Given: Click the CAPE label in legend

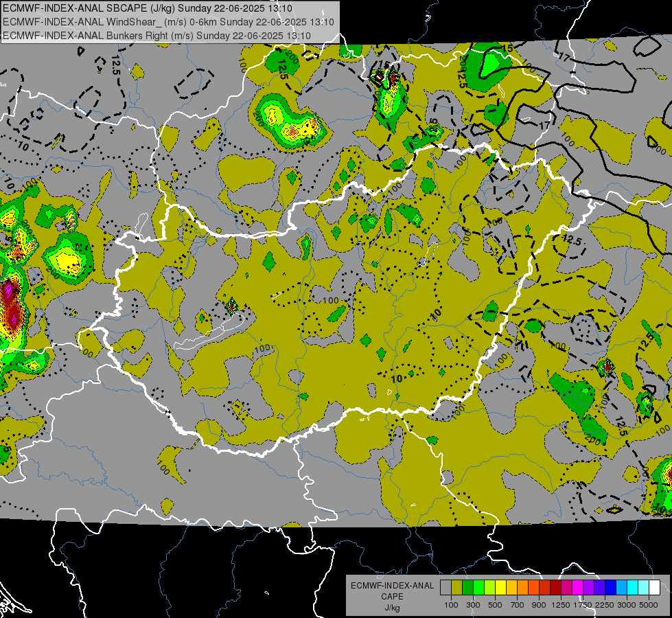Looking at the screenshot, I should point(392,597).
